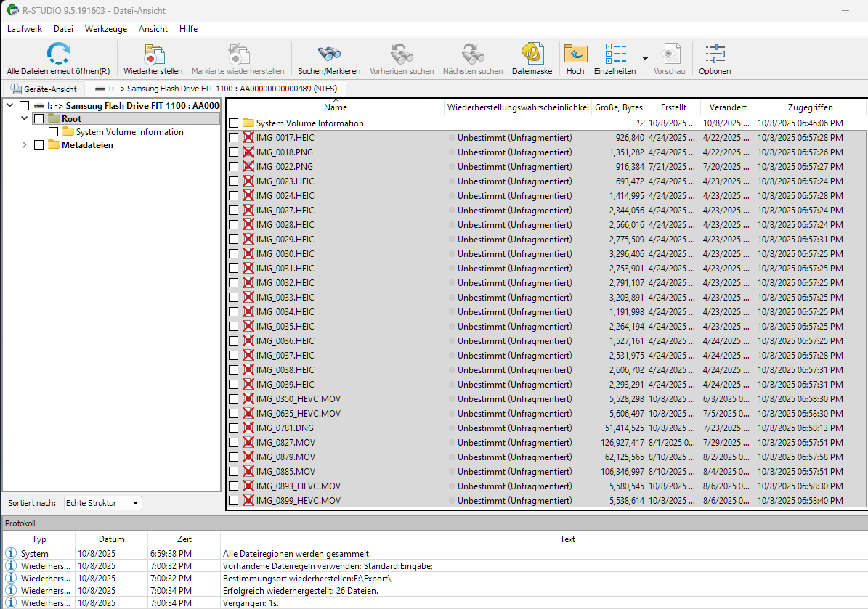This screenshot has width=868, height=609.
Task: Check the Root folder checkbox
Action: click(x=38, y=118)
